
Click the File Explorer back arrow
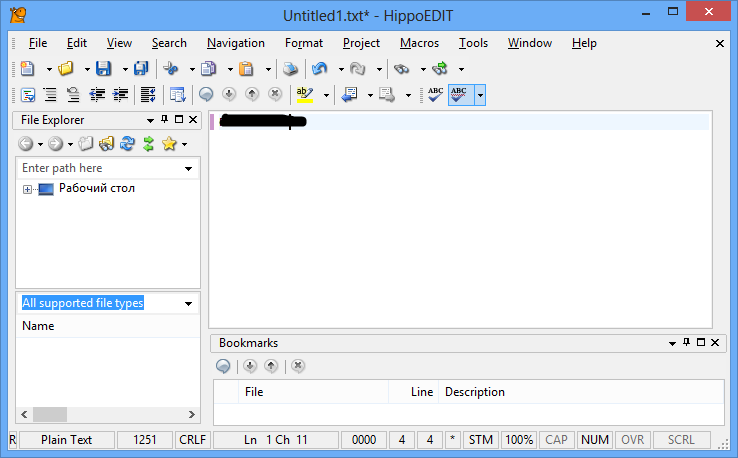[26, 143]
